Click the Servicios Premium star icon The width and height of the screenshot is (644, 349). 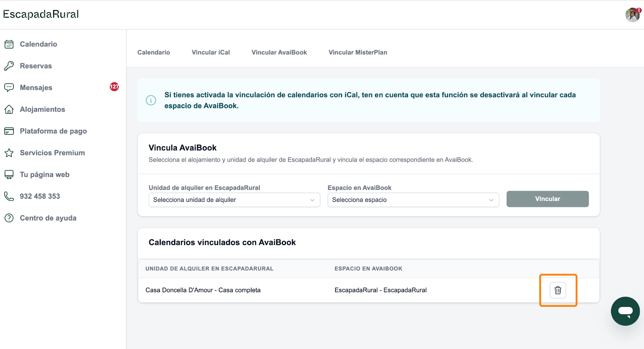(x=9, y=153)
